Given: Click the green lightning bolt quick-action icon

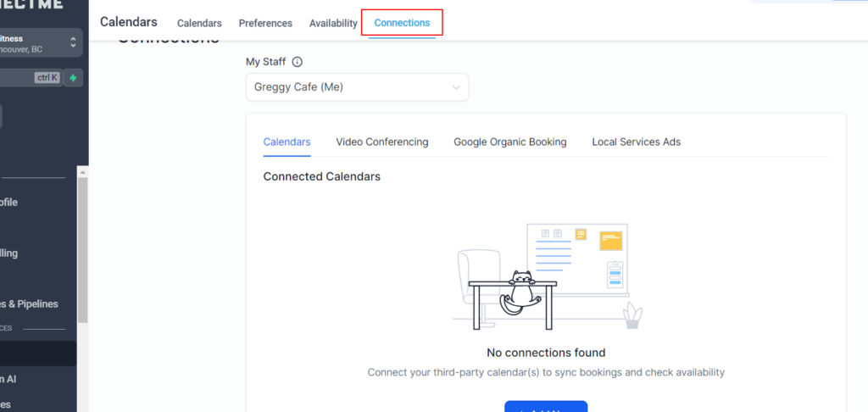Looking at the screenshot, I should pos(74,78).
